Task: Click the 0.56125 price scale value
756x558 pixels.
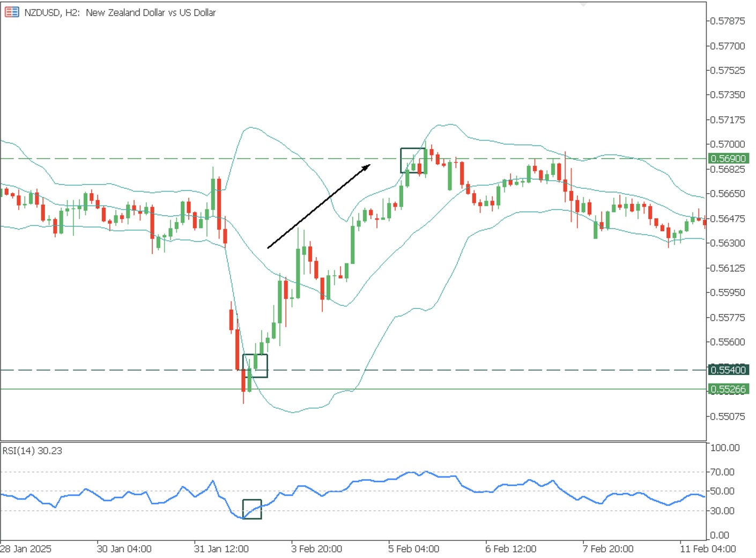Action: (728, 268)
